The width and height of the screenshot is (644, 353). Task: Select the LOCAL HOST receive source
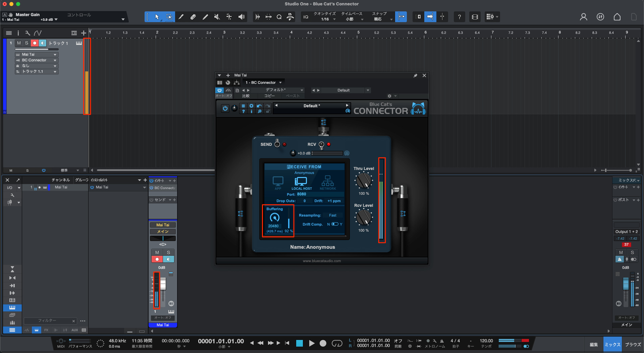point(301,183)
